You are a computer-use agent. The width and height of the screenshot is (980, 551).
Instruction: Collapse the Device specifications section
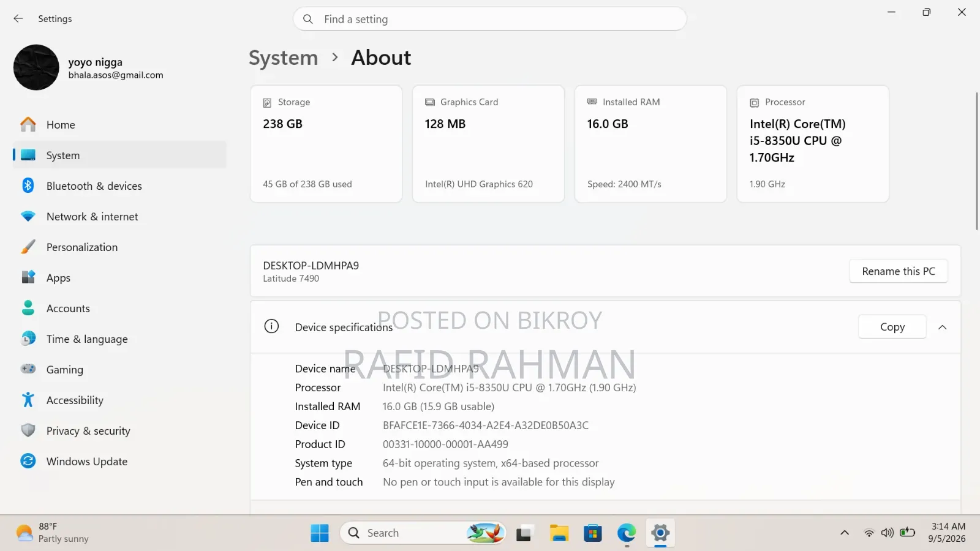943,327
